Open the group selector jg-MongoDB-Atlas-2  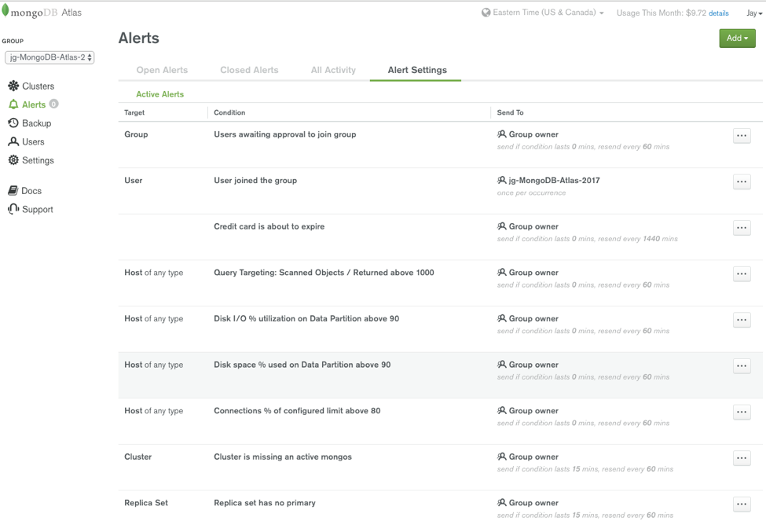[x=49, y=57]
